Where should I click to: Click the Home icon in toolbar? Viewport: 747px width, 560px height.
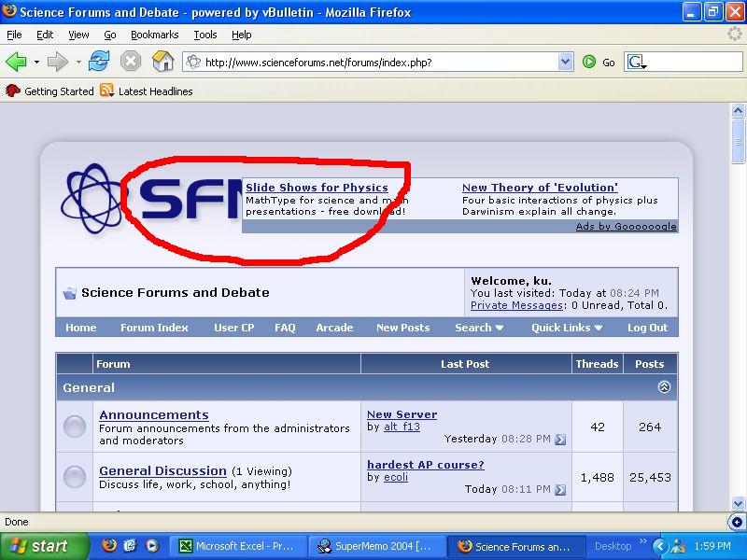tap(162, 62)
